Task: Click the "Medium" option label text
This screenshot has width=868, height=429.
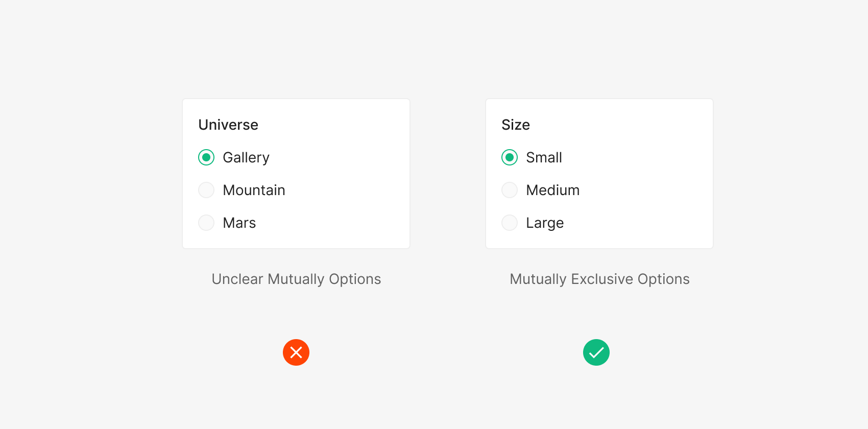Action: click(552, 190)
